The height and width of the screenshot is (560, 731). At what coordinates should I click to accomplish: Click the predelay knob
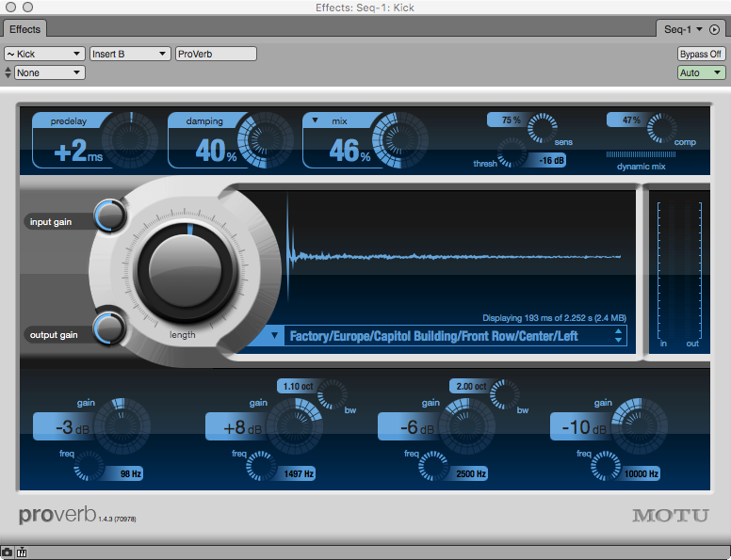(x=130, y=140)
